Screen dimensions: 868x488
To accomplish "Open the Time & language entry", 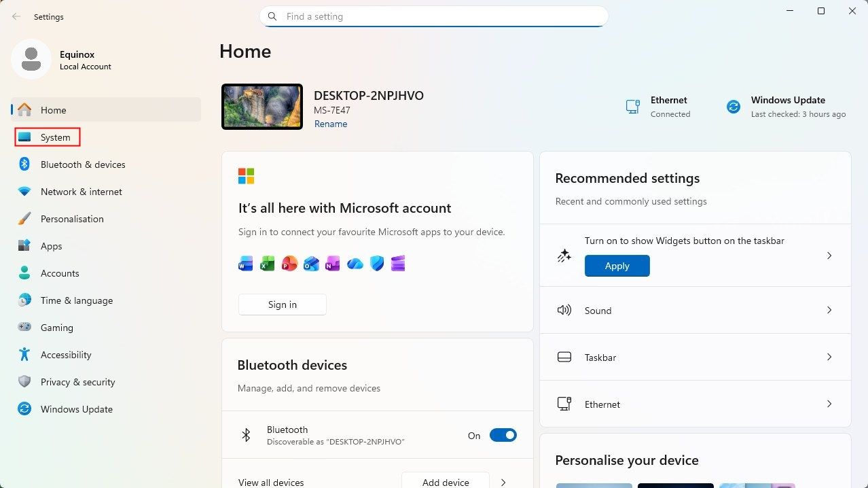I will [106, 300].
